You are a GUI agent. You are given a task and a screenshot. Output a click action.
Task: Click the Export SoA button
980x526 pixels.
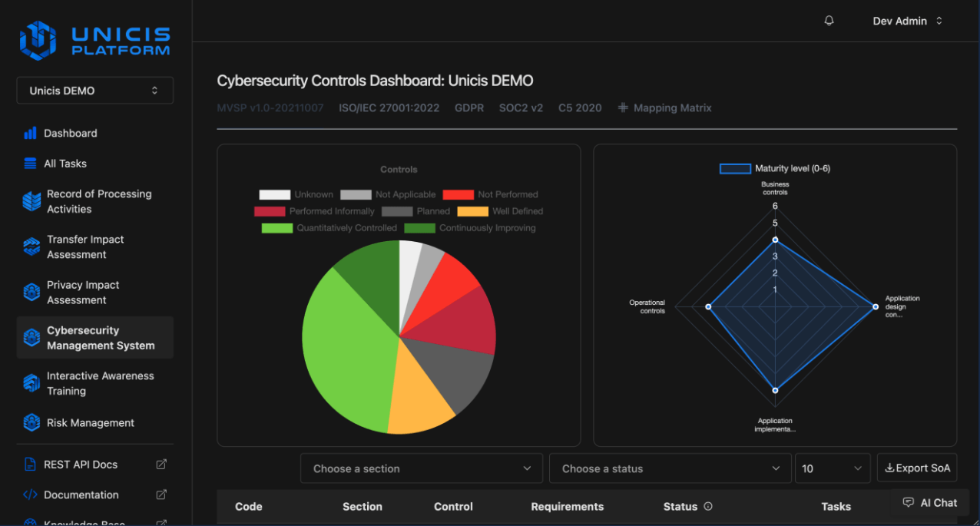click(x=917, y=468)
